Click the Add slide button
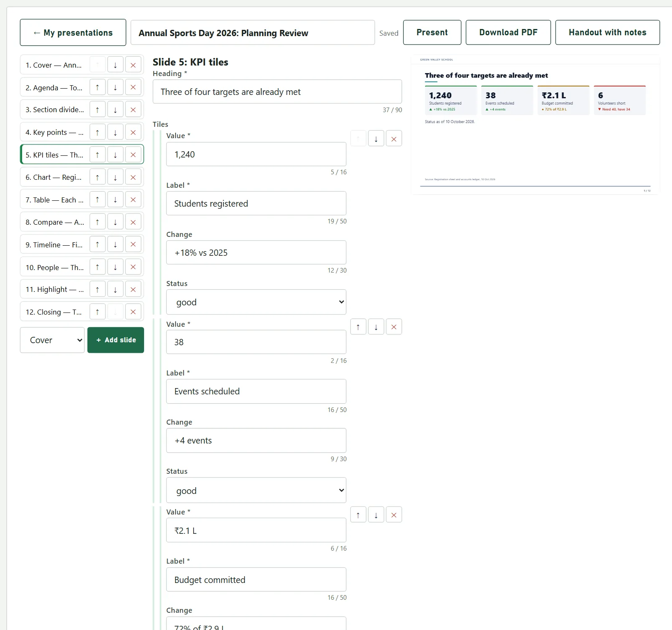Image resolution: width=672 pixels, height=630 pixels. pos(116,340)
